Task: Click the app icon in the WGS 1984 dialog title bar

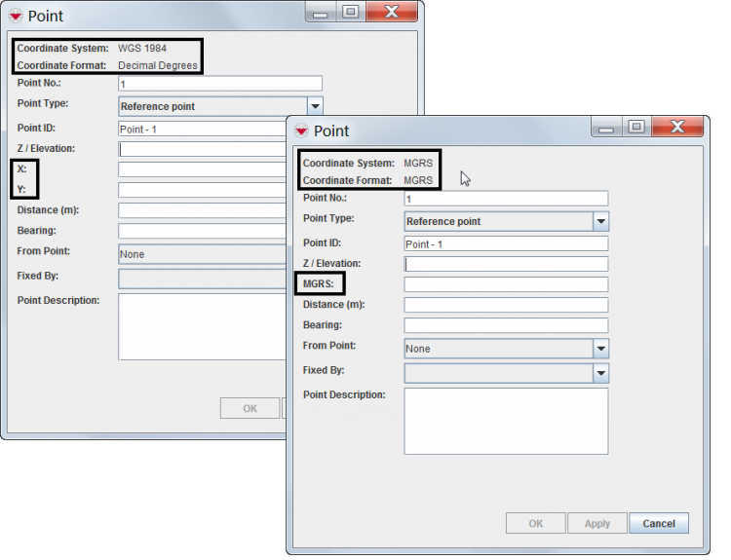Action: 16,17
